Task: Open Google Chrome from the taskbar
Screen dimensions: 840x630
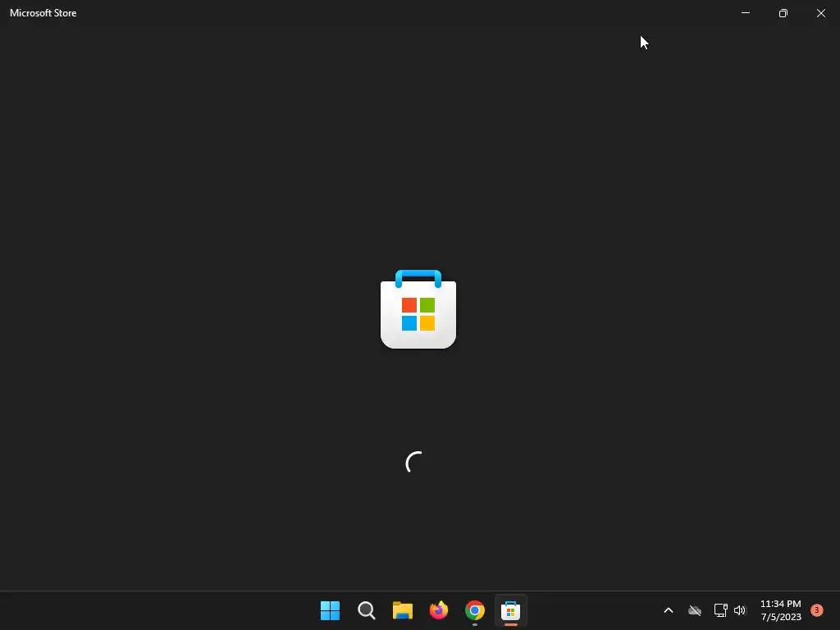Action: (475, 610)
